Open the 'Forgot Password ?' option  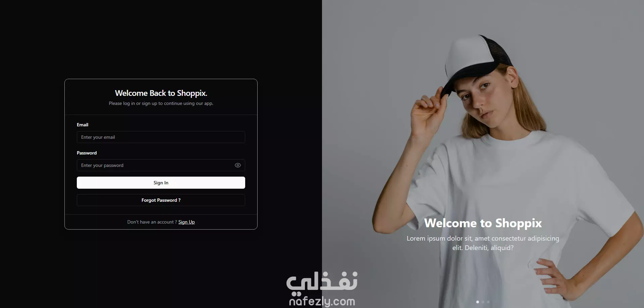click(x=161, y=200)
